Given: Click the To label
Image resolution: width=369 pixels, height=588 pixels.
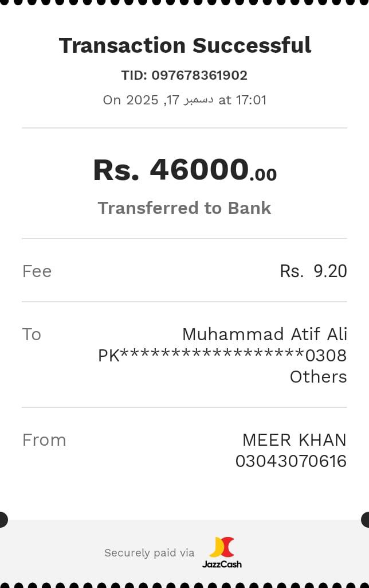Looking at the screenshot, I should coord(32,334).
